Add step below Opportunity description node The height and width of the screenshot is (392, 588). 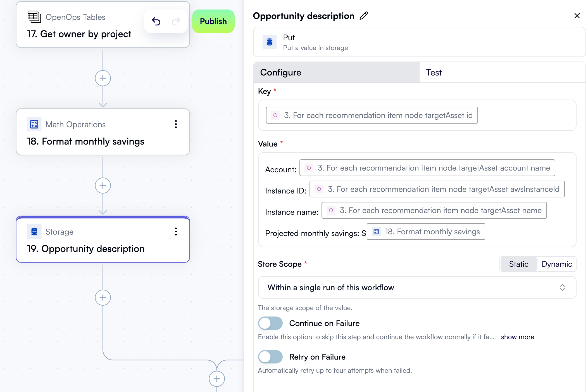(x=103, y=297)
